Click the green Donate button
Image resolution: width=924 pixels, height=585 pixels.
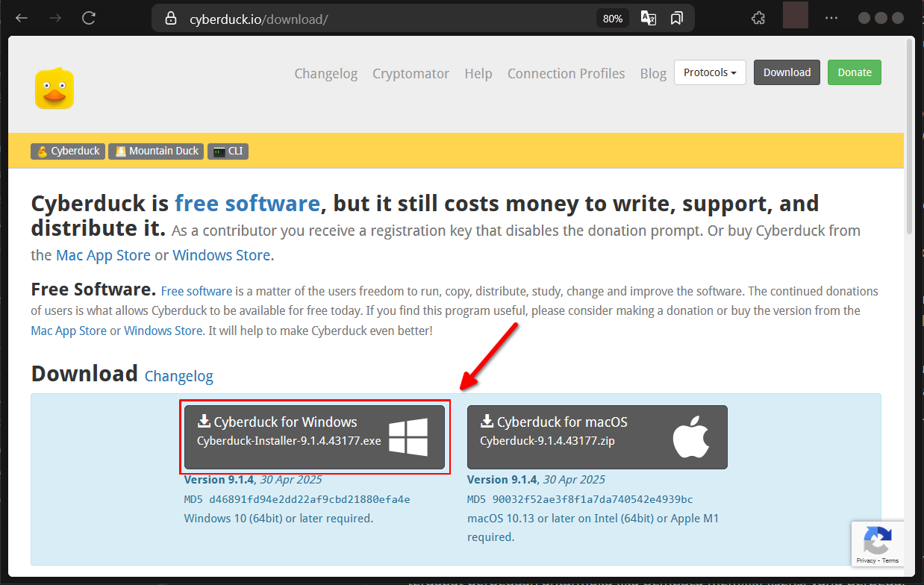[x=855, y=72]
